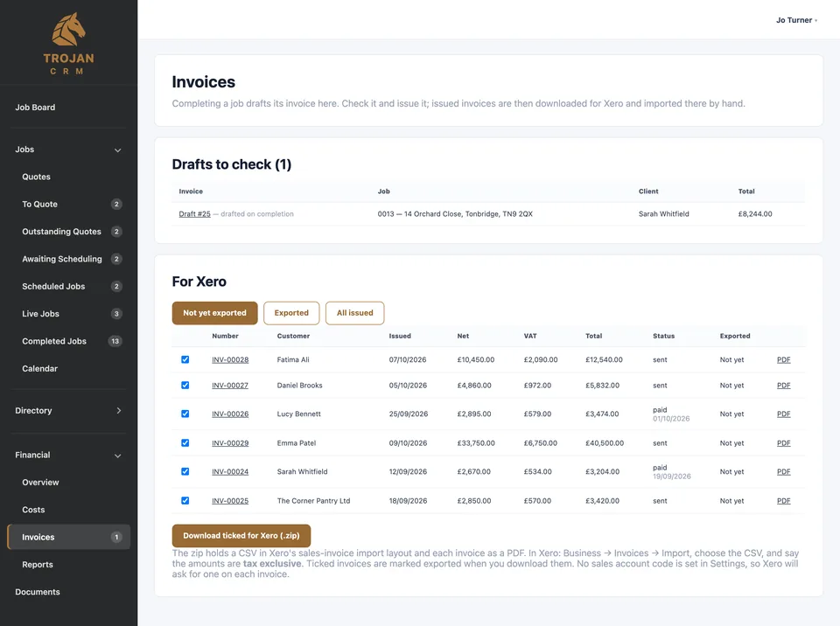
Task: Click the paid 01/10/2026 status cell
Action: (671, 414)
